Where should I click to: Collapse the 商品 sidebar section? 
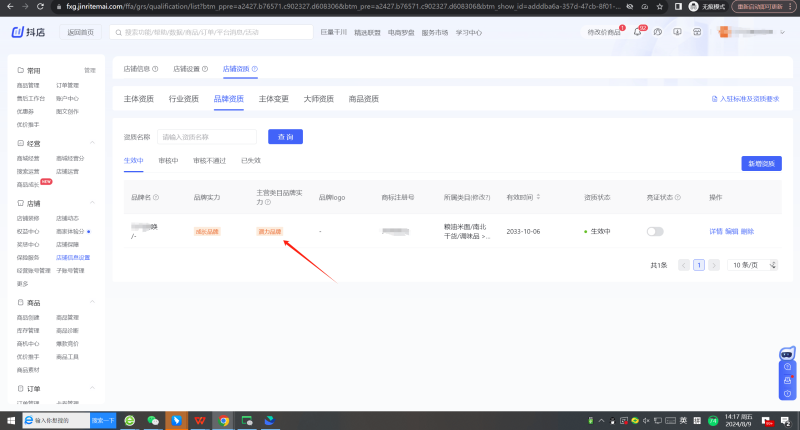tap(92, 302)
